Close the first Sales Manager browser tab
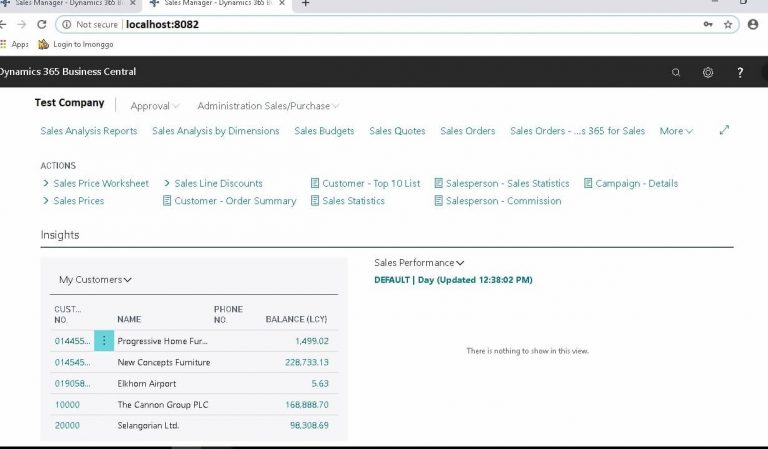 (x=133, y=3)
